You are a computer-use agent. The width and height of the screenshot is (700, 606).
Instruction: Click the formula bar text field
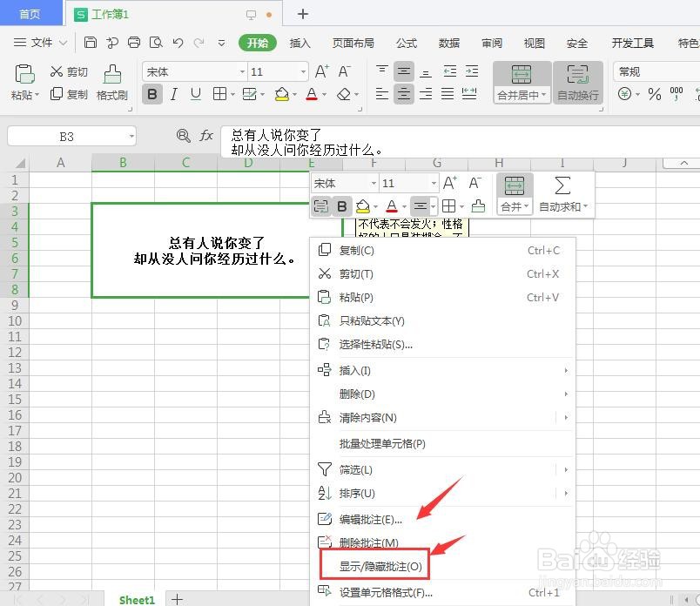click(460, 142)
